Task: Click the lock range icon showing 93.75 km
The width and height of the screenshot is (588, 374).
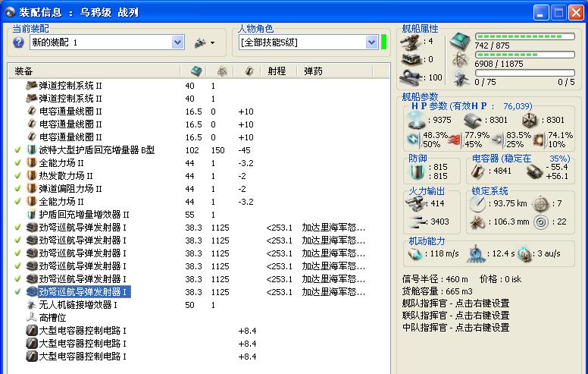Action: pos(477,204)
